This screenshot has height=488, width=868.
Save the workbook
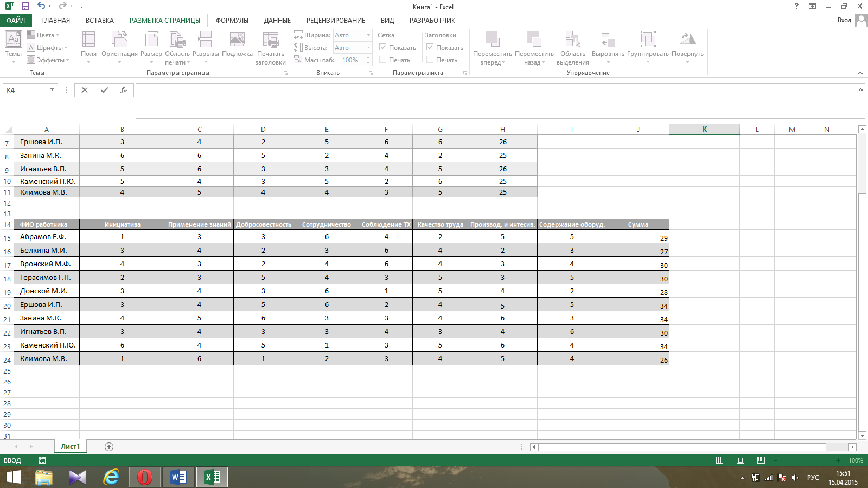click(25, 7)
